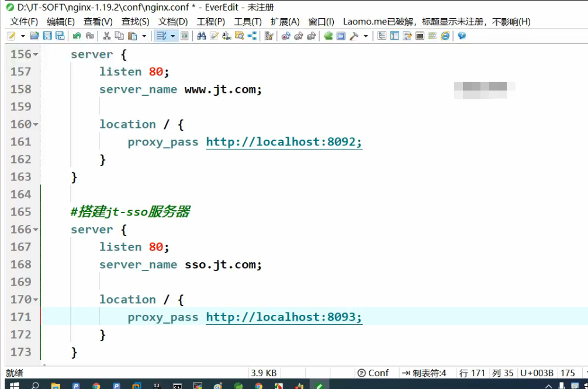Click the Find in Files folder icon
The width and height of the screenshot is (588, 389).
click(239, 36)
